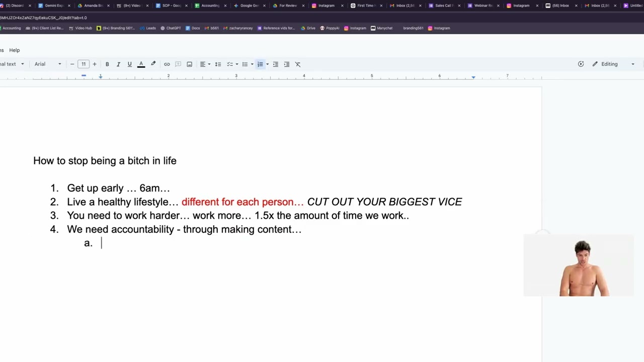Screen dimensions: 644x362
Task: Click the red text 'different for each person'
Action: [238, 202]
